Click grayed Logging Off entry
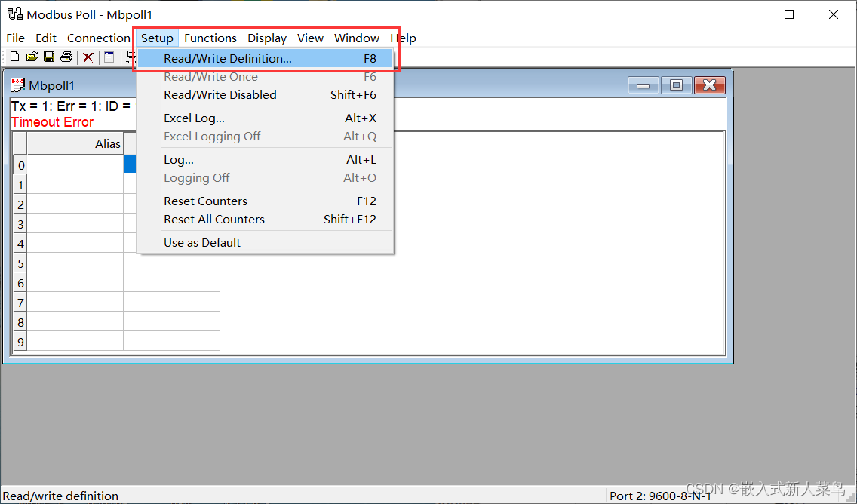The width and height of the screenshot is (857, 504). pyautogui.click(x=265, y=177)
